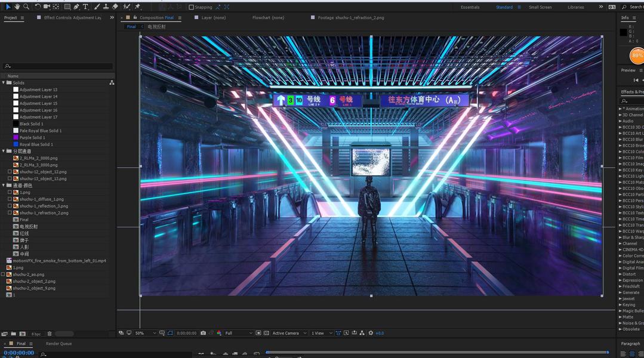Select the Roto Brush tool
This screenshot has height=358, width=644.
[127, 7]
